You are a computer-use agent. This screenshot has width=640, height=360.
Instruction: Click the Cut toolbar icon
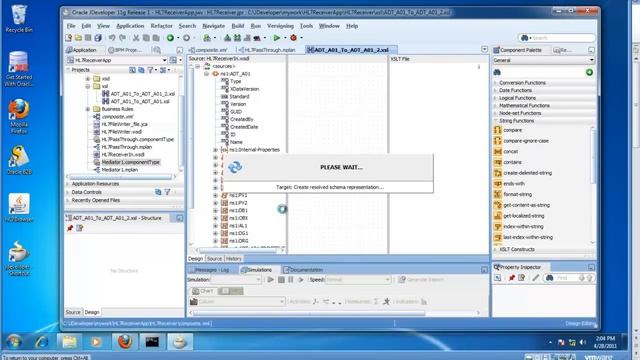pyautogui.click(x=136, y=38)
